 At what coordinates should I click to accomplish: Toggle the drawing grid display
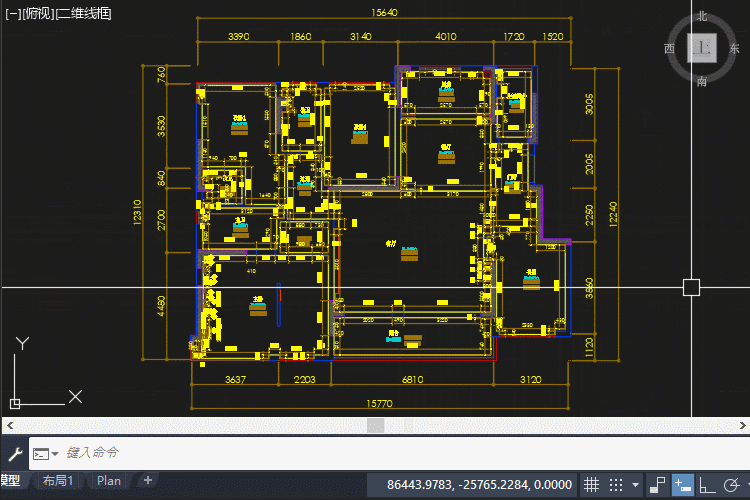tap(591, 485)
